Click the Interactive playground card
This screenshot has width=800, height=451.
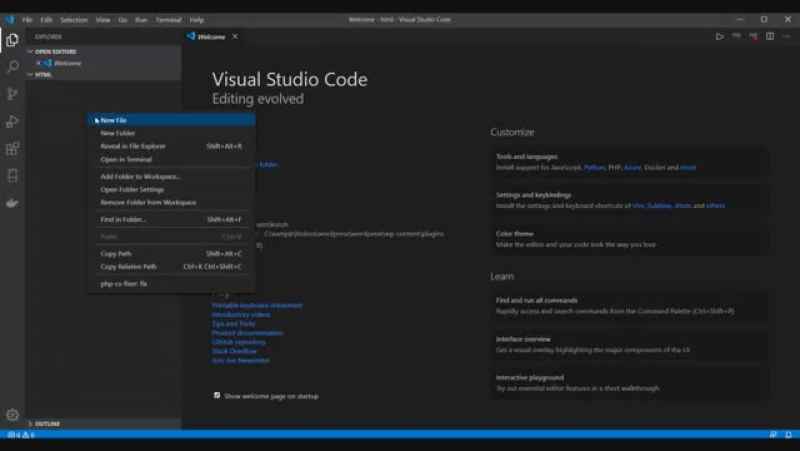pyautogui.click(x=630, y=383)
